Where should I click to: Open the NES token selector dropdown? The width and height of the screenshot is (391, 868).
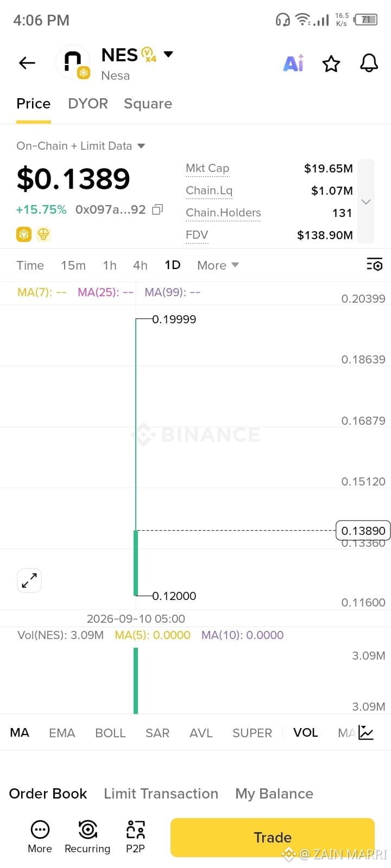[168, 54]
